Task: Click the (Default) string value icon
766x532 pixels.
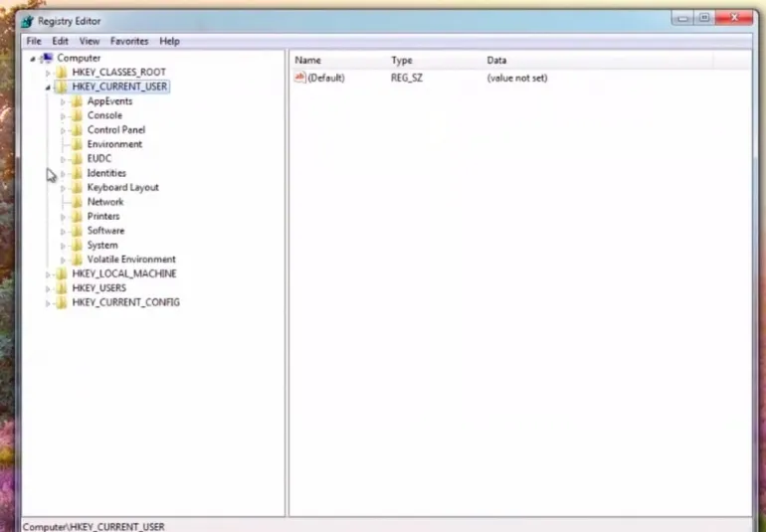Action: (300, 78)
